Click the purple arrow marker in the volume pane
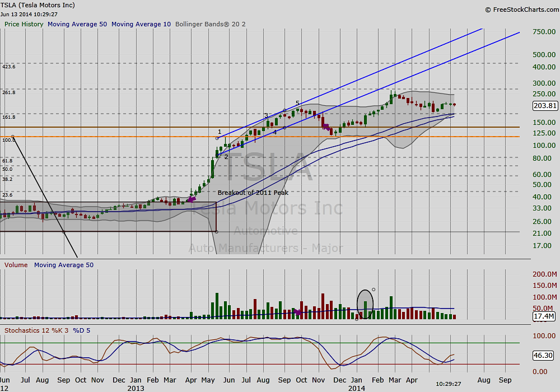The image size is (560, 392). tap(297, 312)
